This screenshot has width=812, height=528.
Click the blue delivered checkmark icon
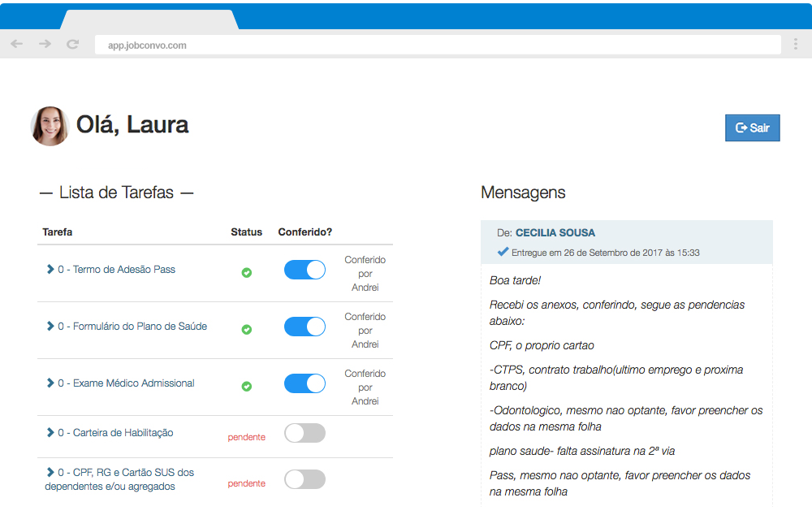click(x=503, y=252)
